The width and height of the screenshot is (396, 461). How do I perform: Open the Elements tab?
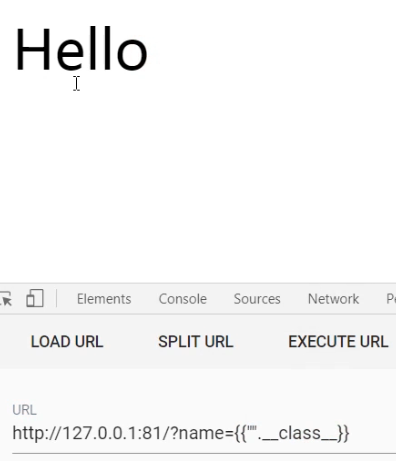(x=104, y=299)
